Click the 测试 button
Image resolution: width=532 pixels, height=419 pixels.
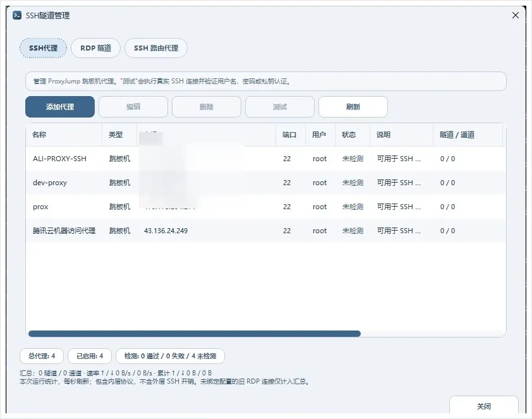280,107
